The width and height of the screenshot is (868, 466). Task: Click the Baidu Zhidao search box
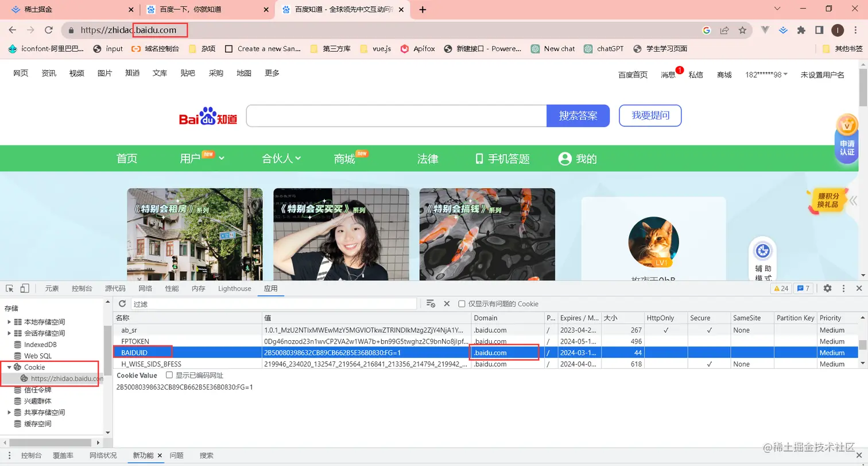point(396,115)
